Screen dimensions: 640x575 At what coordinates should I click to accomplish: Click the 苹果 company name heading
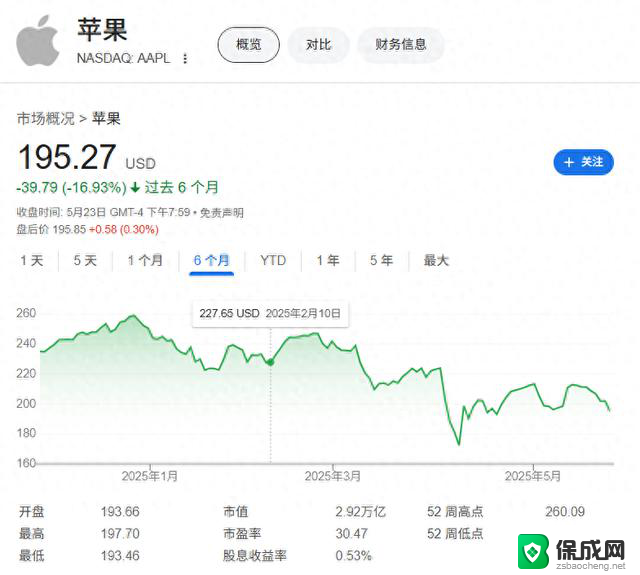[102, 29]
